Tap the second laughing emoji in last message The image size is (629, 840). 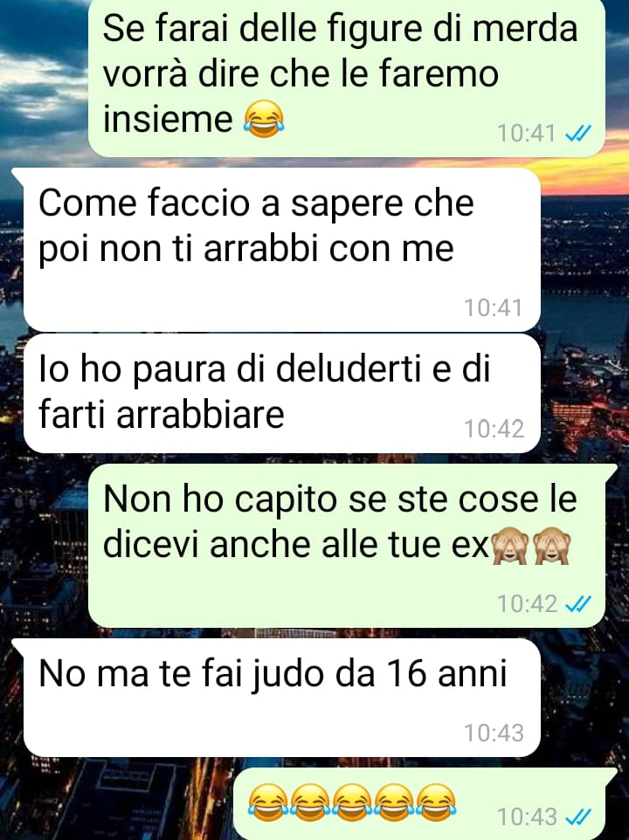(311, 802)
